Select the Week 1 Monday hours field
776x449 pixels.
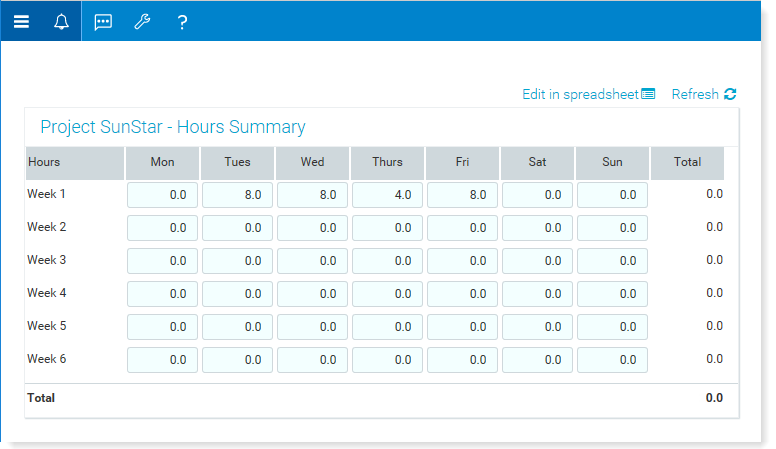(x=162, y=195)
